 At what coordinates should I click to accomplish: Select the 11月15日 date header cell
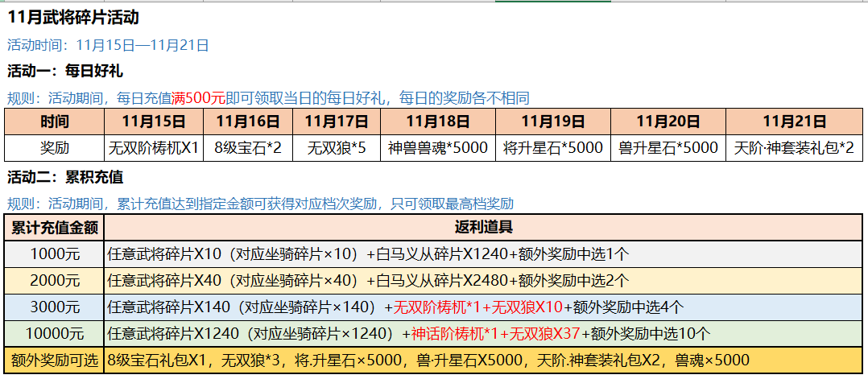pos(154,122)
